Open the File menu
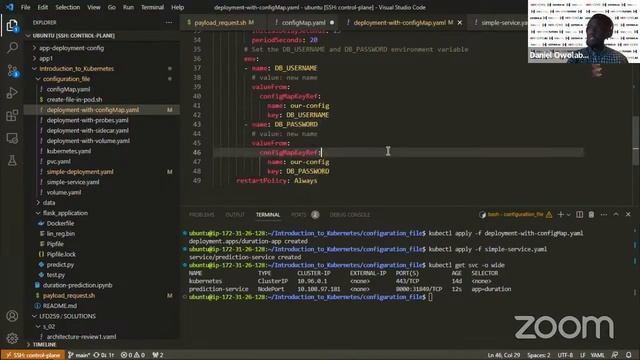The width and height of the screenshot is (640, 360). coord(25,7)
